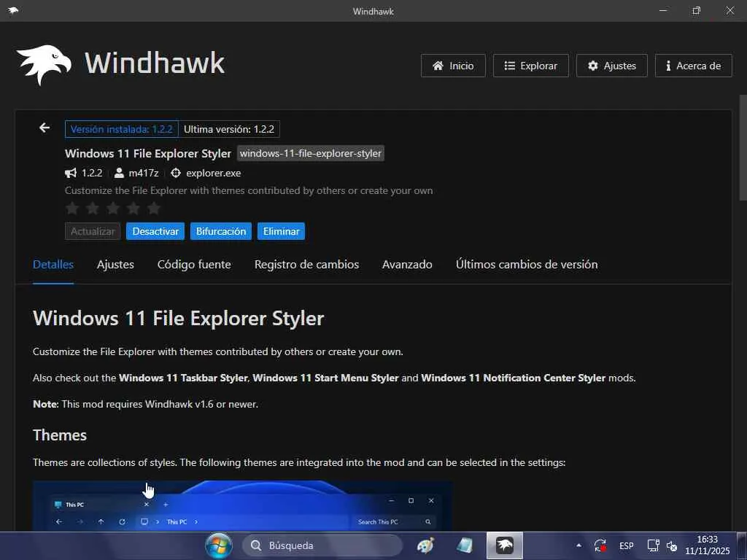The image size is (747, 560).
Task: Open the Windows Start orb in the taskbar
Action: 219,545
